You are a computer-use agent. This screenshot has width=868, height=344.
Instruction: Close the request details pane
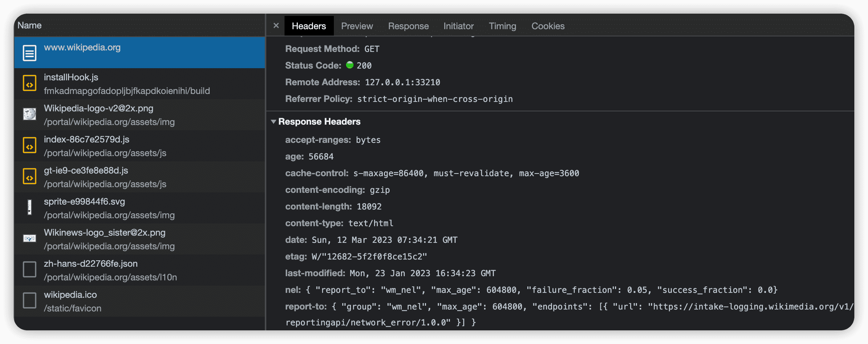(x=276, y=26)
